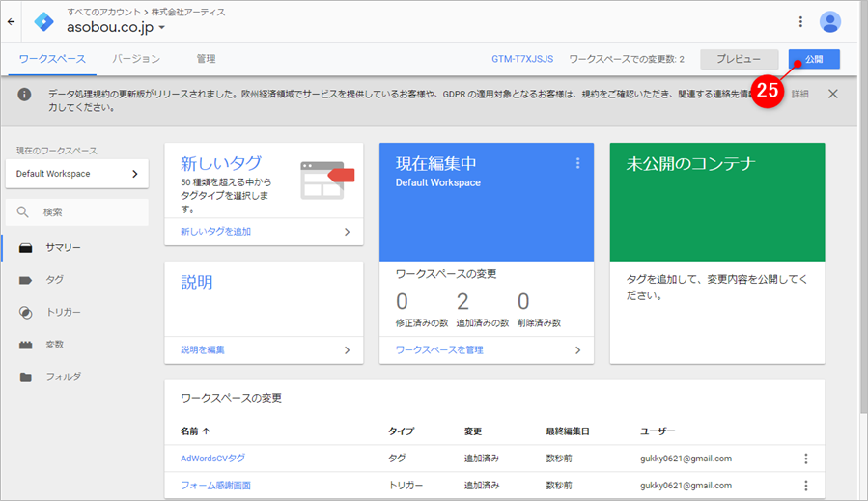
Task: Click the タイプ column header
Action: tap(402, 431)
